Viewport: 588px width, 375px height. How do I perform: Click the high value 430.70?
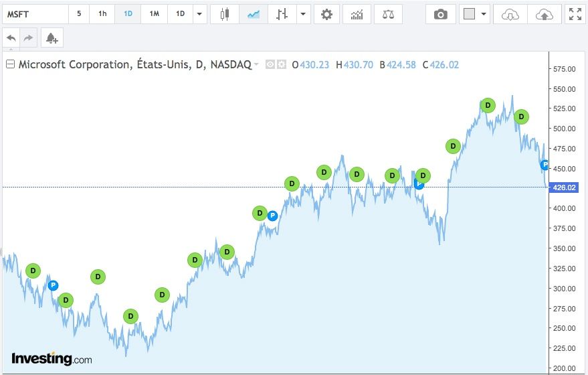(x=358, y=65)
